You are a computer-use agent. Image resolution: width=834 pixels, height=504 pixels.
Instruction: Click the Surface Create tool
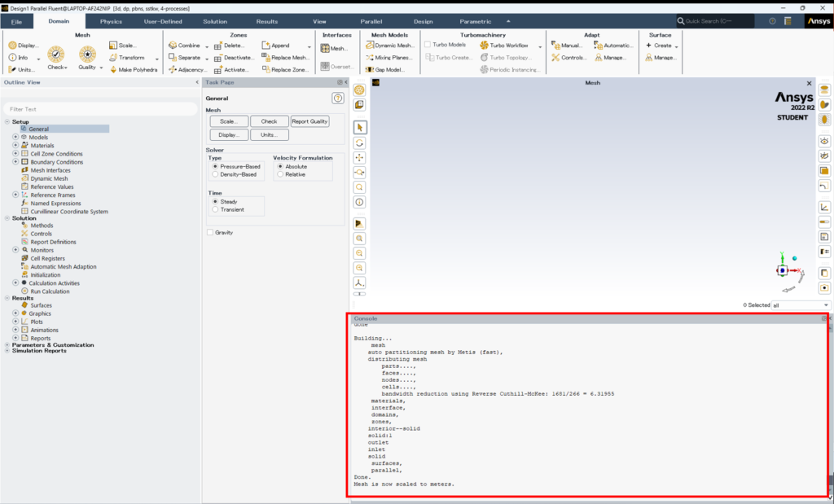tap(659, 46)
